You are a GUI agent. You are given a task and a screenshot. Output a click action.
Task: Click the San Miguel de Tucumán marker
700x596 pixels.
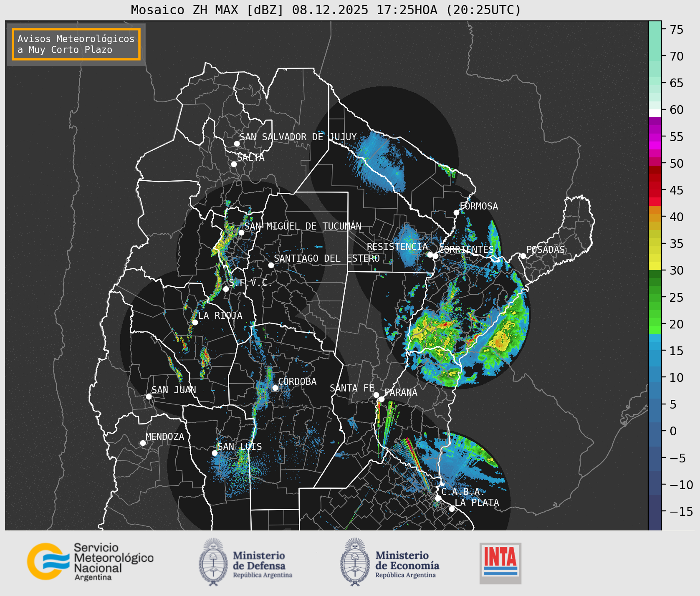click(x=241, y=232)
